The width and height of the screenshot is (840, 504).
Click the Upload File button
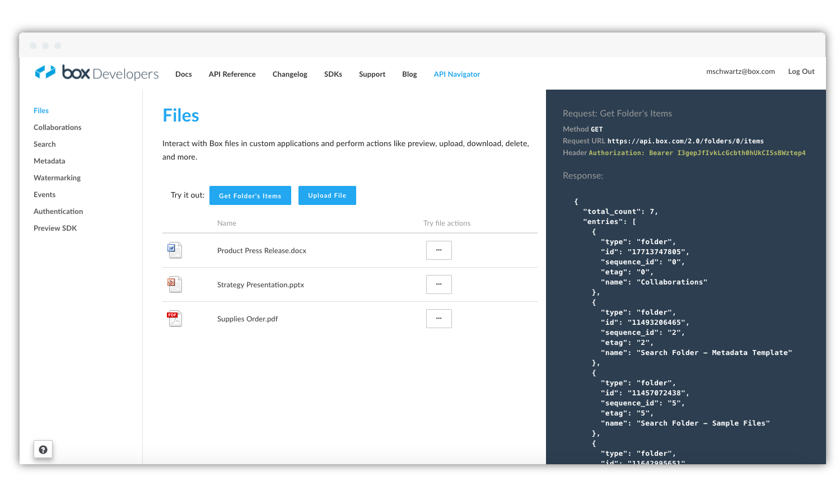coord(327,195)
